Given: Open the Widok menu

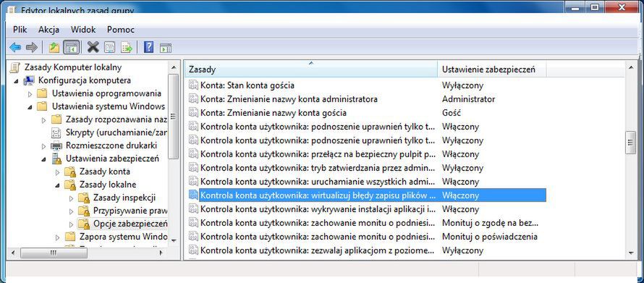Looking at the screenshot, I should pyautogui.click(x=83, y=30).
